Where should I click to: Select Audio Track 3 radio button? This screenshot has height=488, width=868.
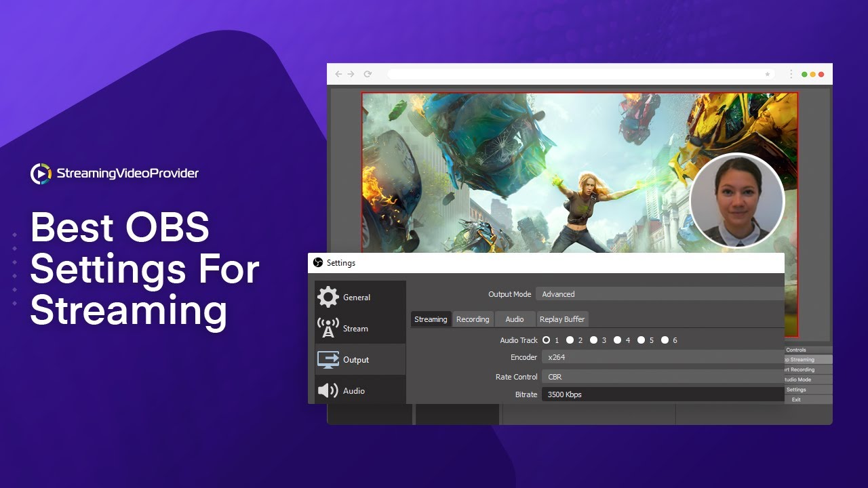coord(594,340)
